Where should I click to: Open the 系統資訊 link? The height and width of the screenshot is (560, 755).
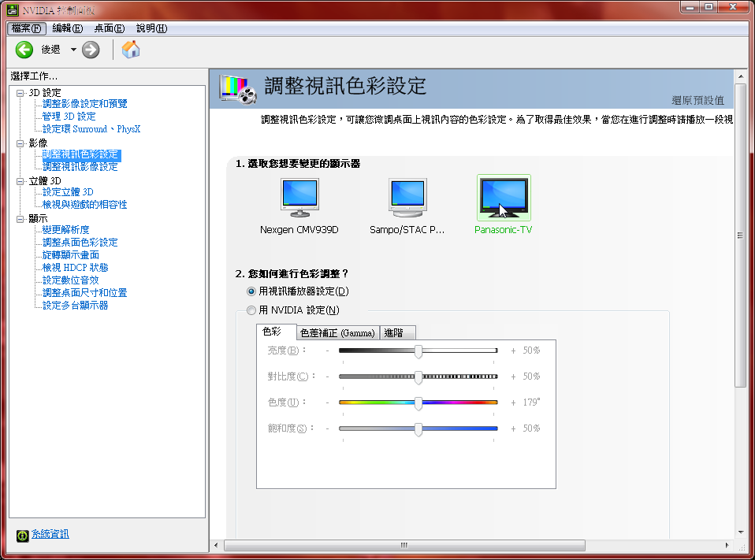pyautogui.click(x=50, y=534)
